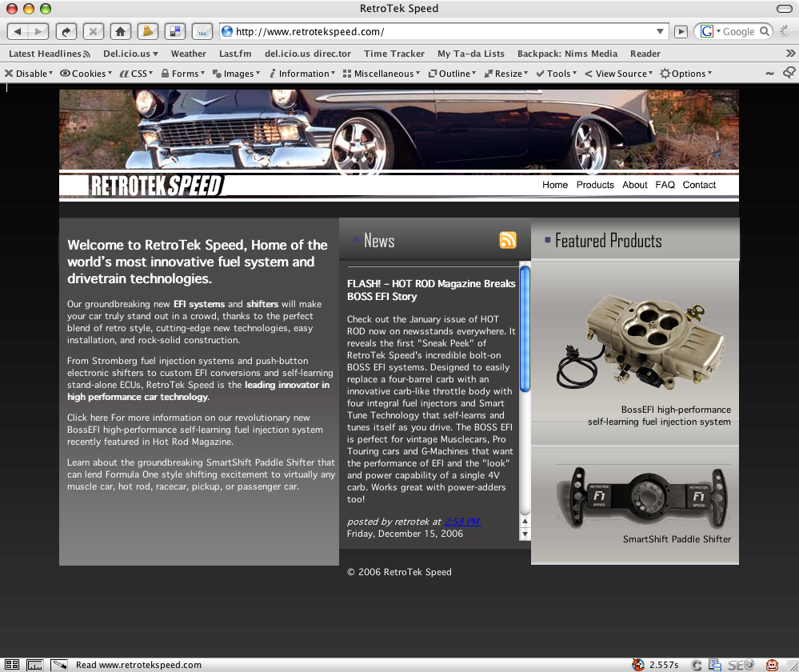Click the status bar pen icon
Screen dimensions: 799x672
point(59,664)
